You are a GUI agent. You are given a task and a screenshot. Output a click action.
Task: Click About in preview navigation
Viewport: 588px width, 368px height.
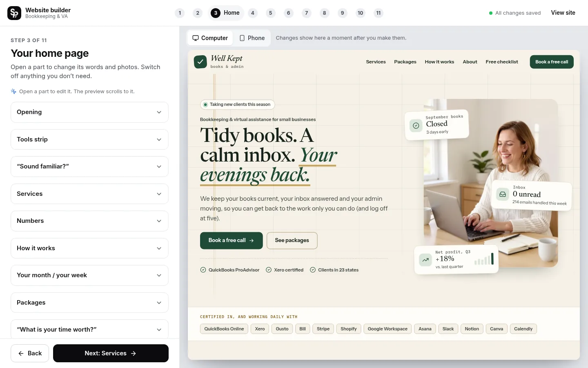[470, 62]
